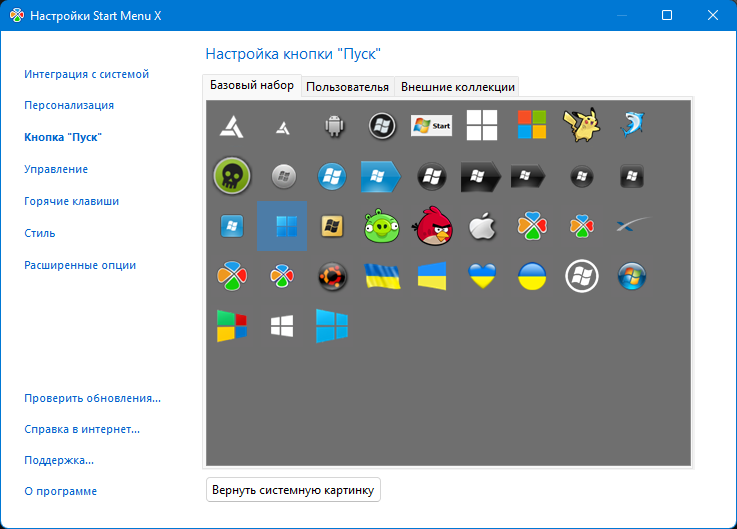Select the colorful Microsoft four-square logo

(532, 125)
